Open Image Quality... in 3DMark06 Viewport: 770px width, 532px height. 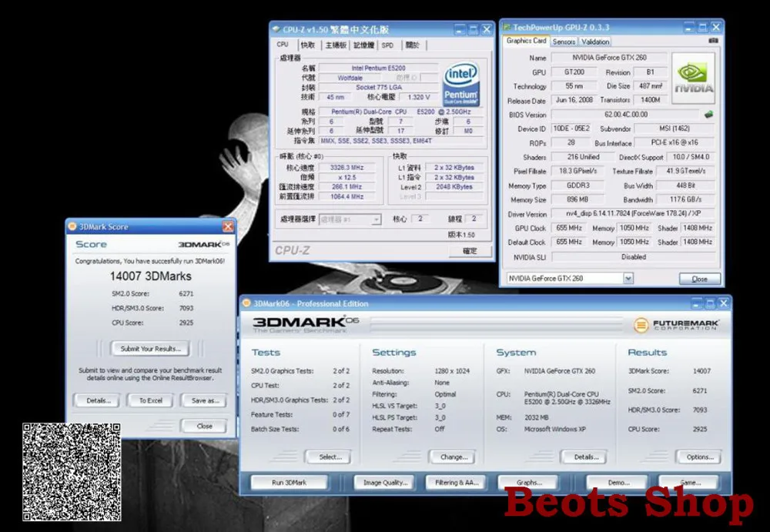[385, 483]
